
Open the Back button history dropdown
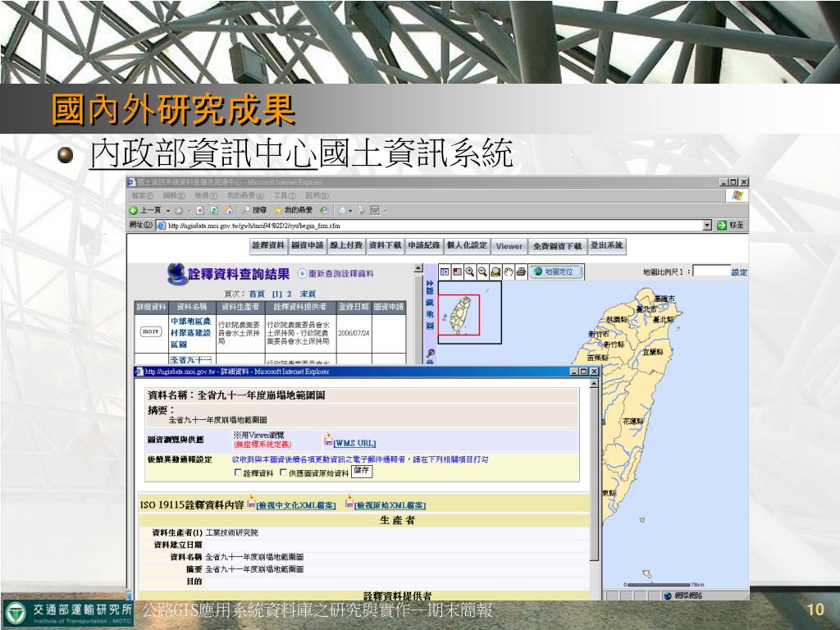pyautogui.click(x=167, y=211)
